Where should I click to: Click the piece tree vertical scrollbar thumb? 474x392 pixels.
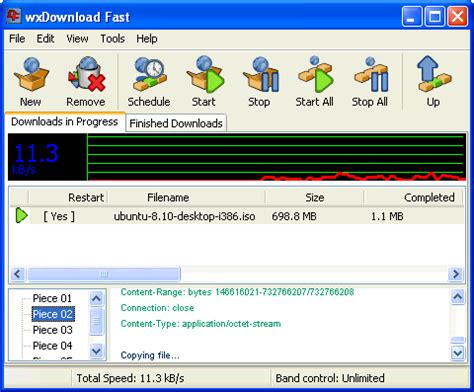[97, 321]
